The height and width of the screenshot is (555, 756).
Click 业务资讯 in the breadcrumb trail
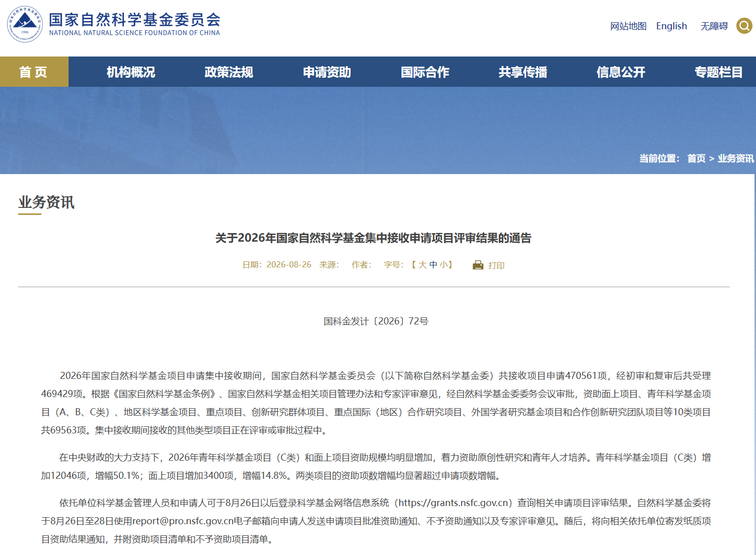[x=736, y=158]
